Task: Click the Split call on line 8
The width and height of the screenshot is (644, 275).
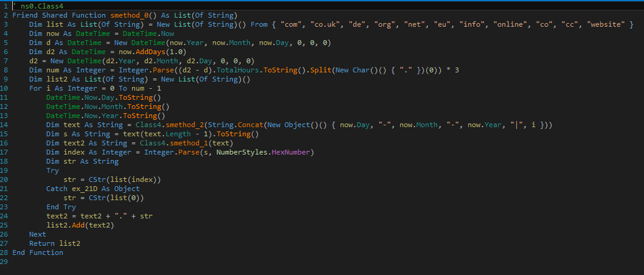Action: 319,71
